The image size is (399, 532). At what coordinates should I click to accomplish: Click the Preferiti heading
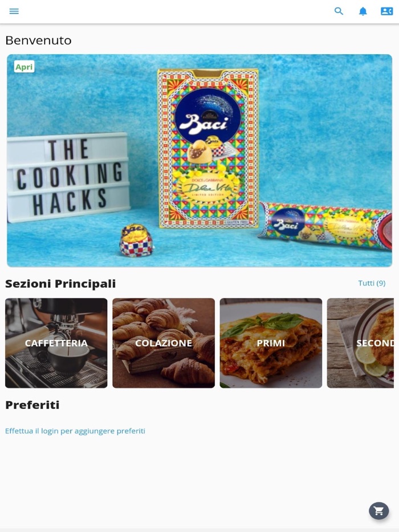[x=32, y=405]
